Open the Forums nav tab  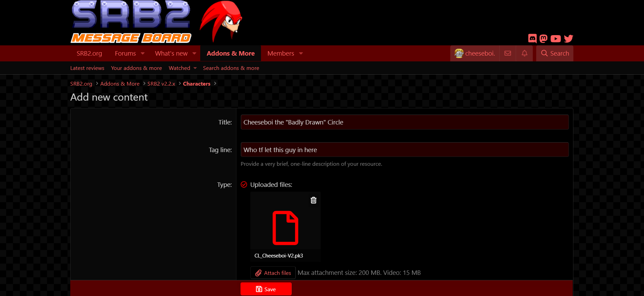click(x=125, y=54)
